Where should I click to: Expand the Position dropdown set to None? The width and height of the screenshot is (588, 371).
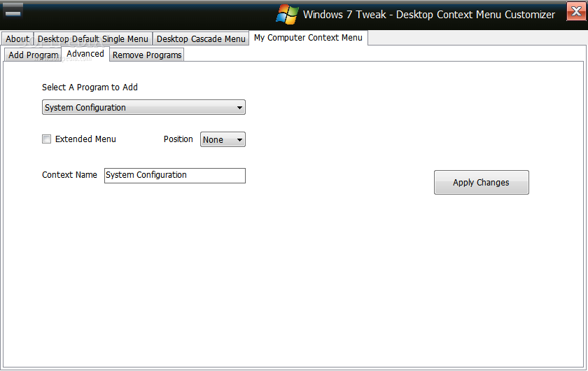[x=223, y=139]
